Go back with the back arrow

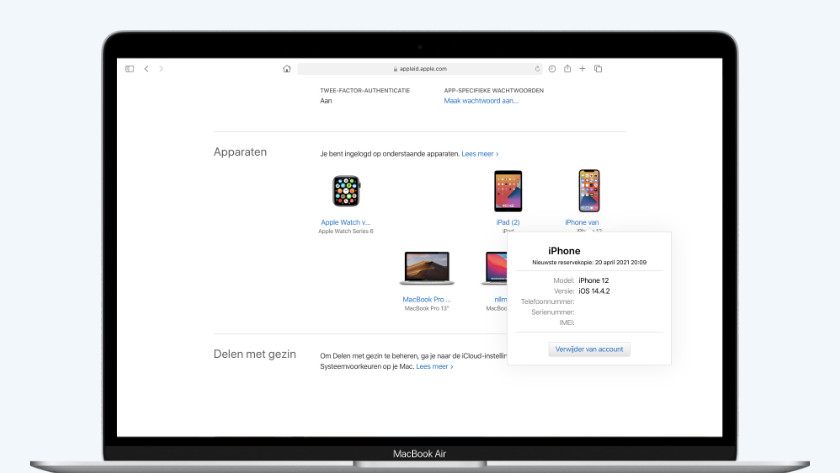[146, 69]
